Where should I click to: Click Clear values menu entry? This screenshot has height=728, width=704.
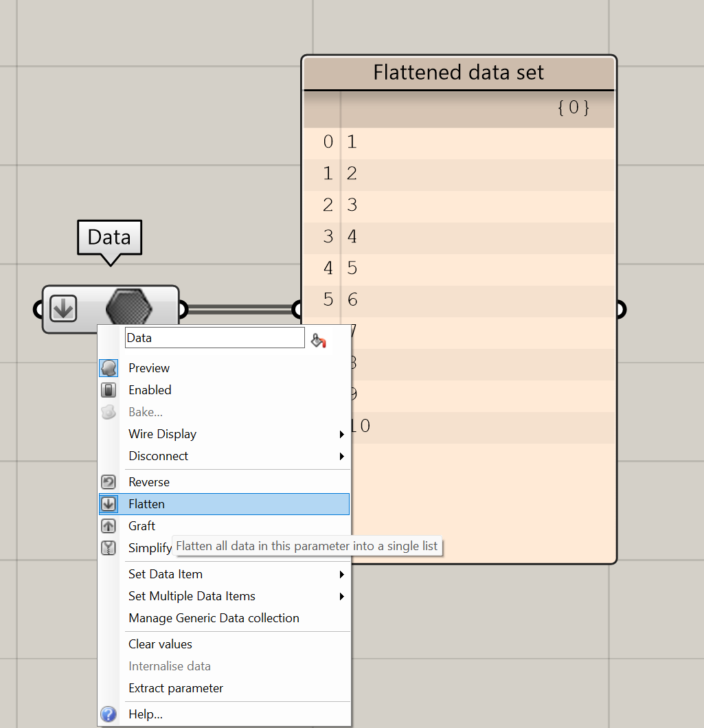(x=160, y=644)
